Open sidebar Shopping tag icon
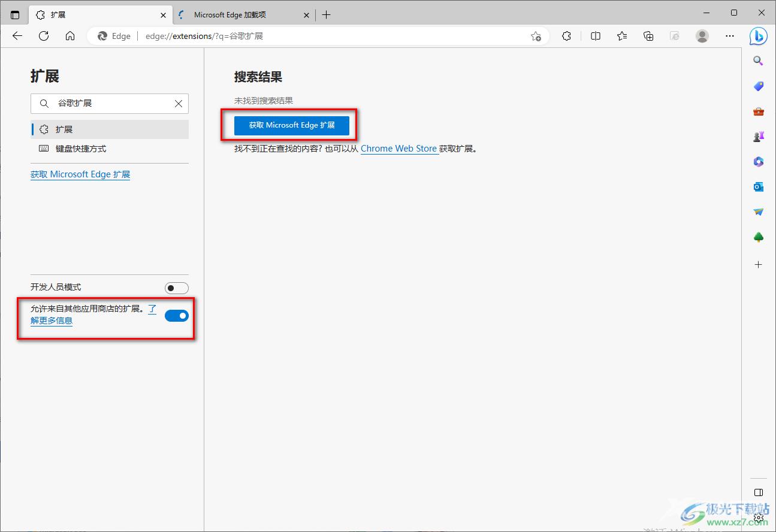Screen dimensions: 776x532 click(758, 86)
